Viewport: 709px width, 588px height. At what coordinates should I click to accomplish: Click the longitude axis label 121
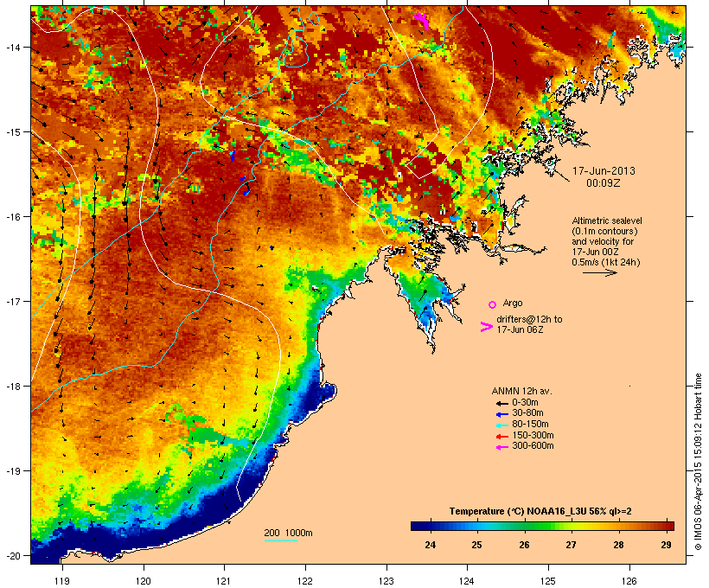(x=224, y=581)
